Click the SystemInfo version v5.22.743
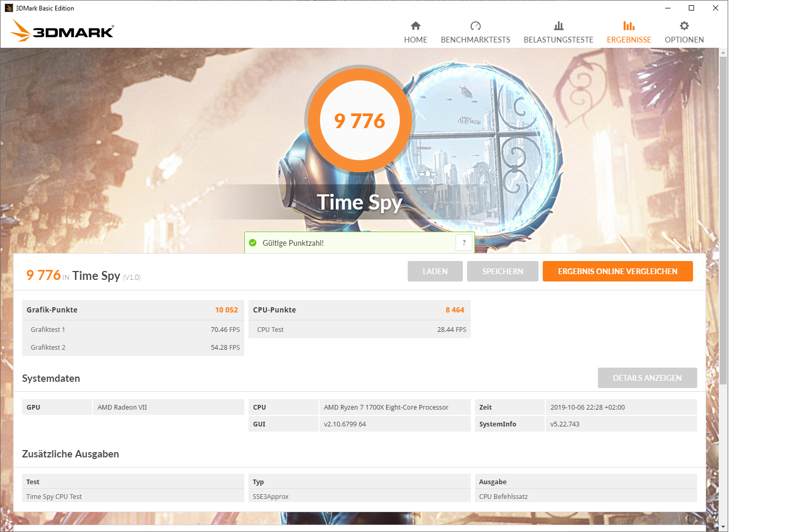Image resolution: width=807 pixels, height=532 pixels. pyautogui.click(x=565, y=424)
